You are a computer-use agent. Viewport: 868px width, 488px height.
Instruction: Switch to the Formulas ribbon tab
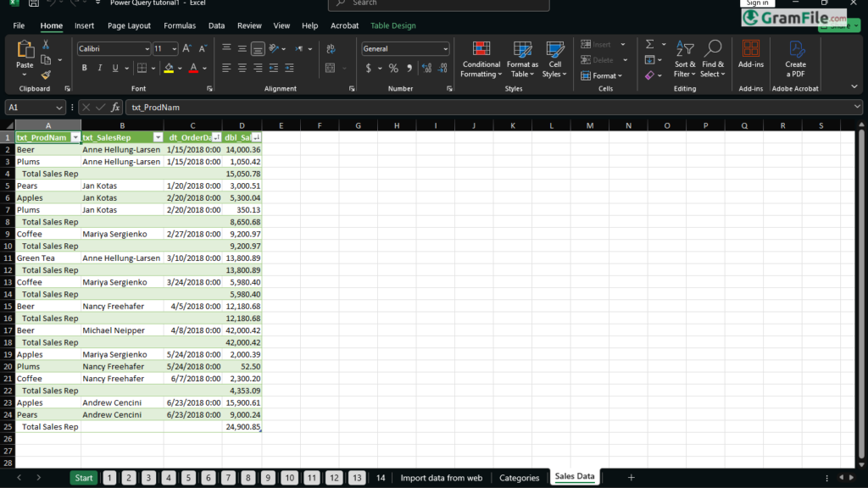click(180, 25)
